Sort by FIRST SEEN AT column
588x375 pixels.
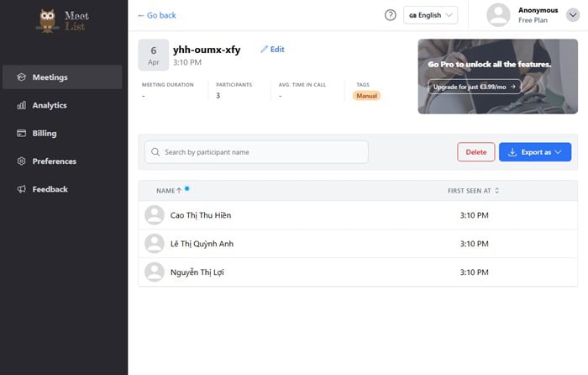point(473,191)
